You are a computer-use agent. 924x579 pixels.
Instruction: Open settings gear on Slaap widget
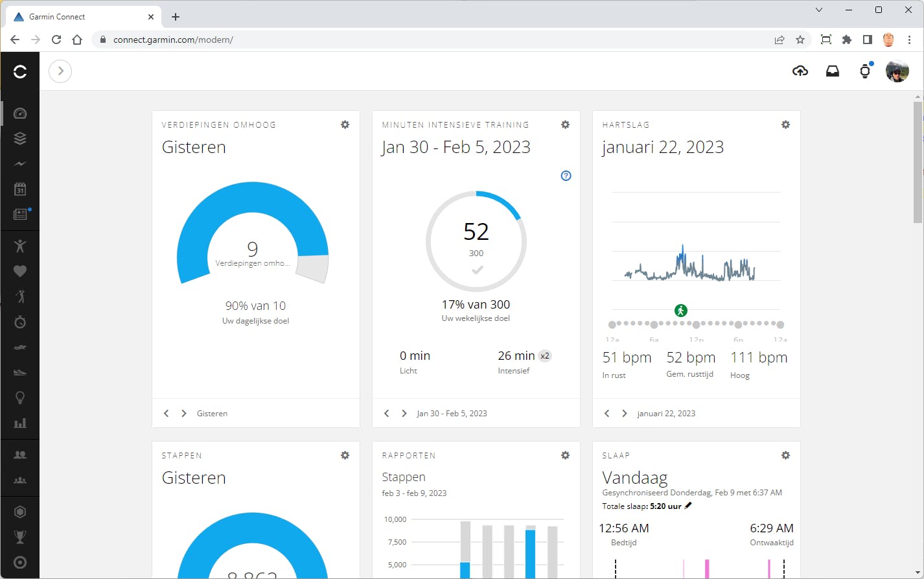pyautogui.click(x=785, y=455)
